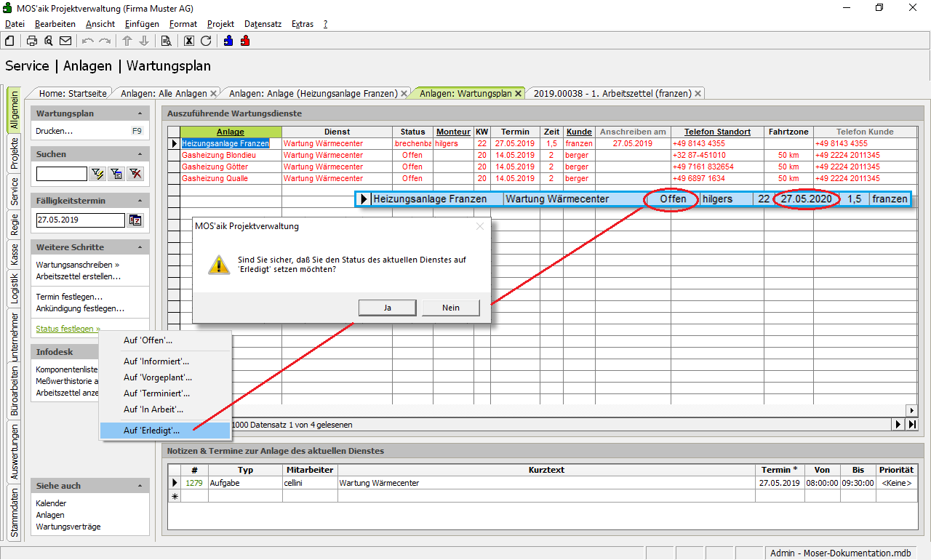
Task: Collapse the Wartungsplan panel section
Action: pos(140,114)
